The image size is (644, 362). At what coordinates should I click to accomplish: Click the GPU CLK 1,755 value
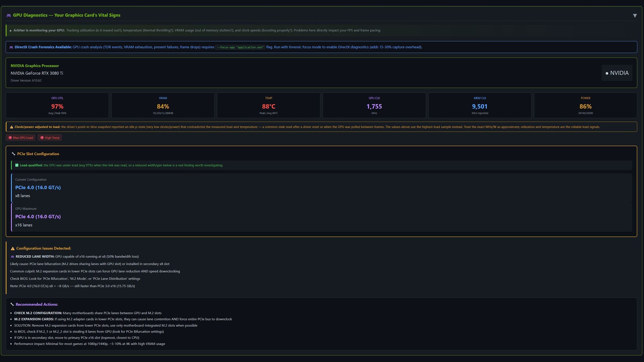[x=374, y=106]
